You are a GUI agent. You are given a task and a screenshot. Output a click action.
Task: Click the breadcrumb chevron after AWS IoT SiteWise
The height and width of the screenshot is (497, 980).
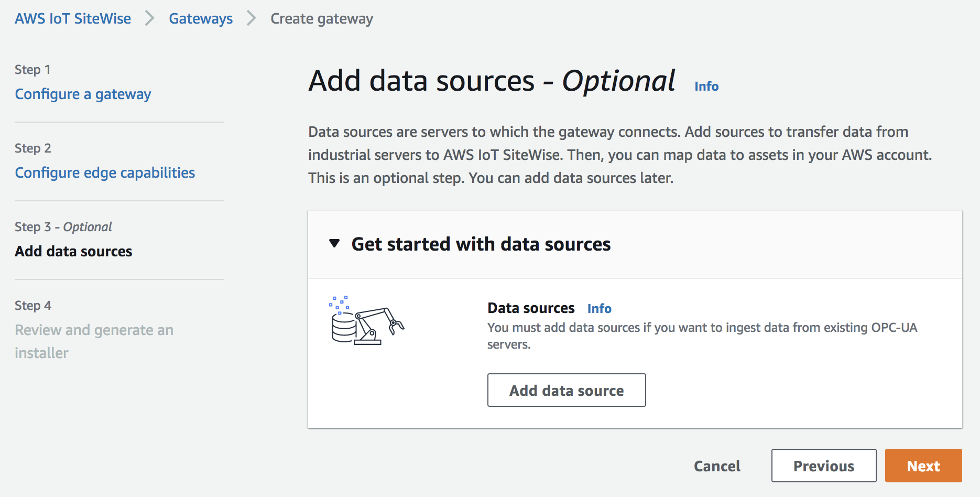(x=150, y=18)
